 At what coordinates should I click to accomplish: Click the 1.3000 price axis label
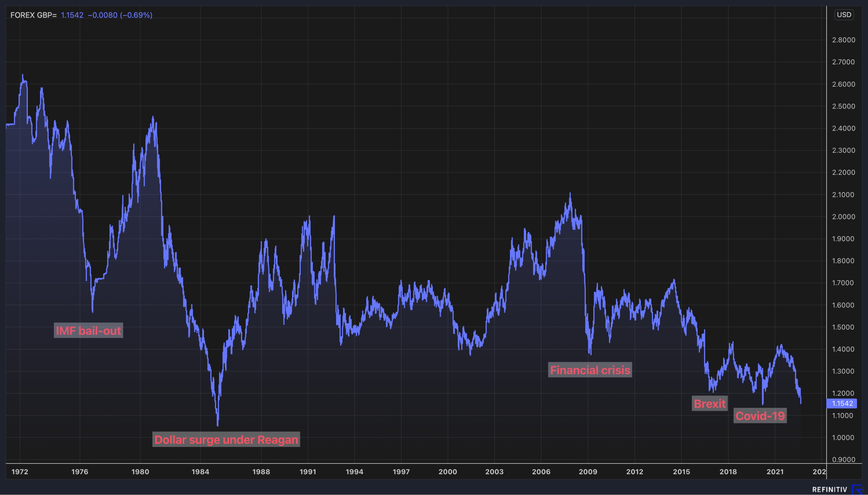coord(843,371)
